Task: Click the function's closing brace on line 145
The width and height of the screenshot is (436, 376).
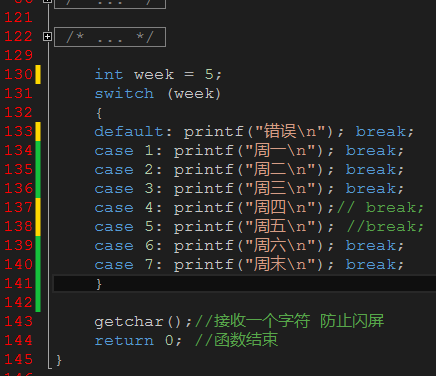Action: click(59, 360)
